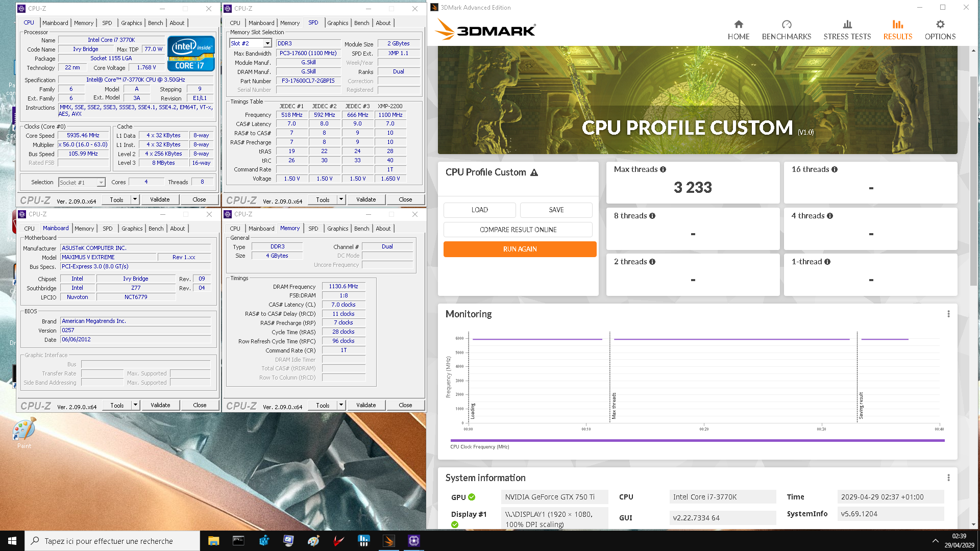Click the CPU PROFILE CUSTOM banner image
This screenshot has height=551, width=980.
pyautogui.click(x=697, y=101)
